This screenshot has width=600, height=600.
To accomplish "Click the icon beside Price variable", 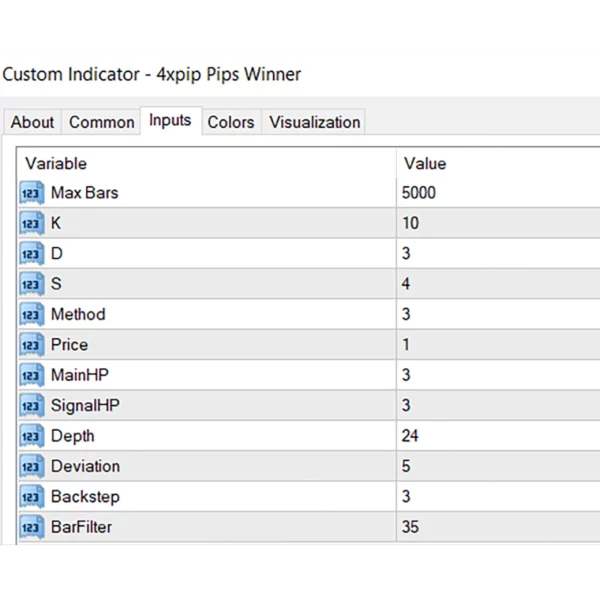I will [32, 345].
